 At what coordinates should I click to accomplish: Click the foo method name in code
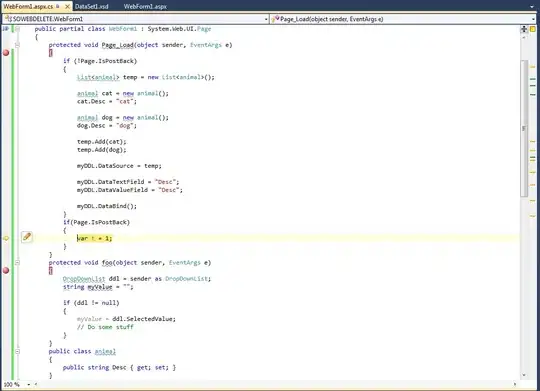[107, 263]
